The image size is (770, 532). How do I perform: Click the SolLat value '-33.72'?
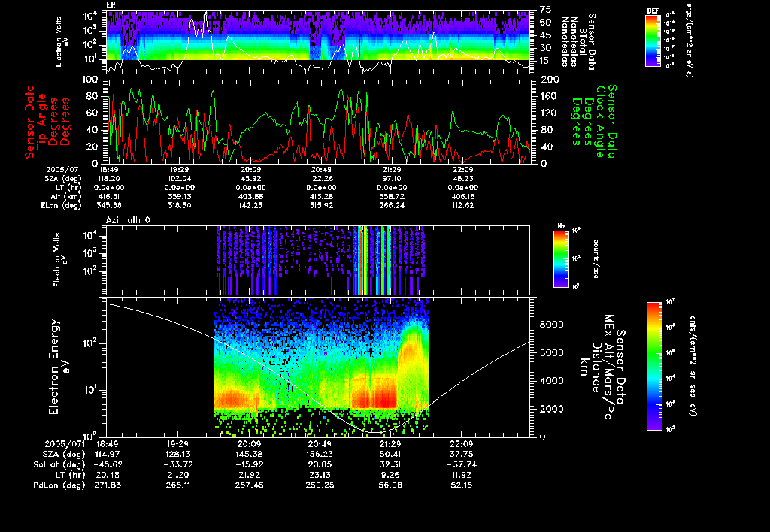[x=177, y=465]
